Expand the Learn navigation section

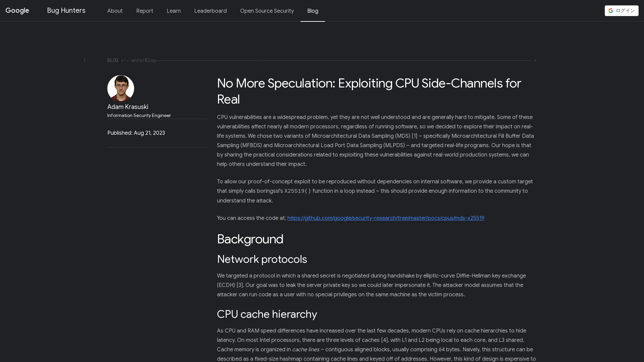coord(174,11)
